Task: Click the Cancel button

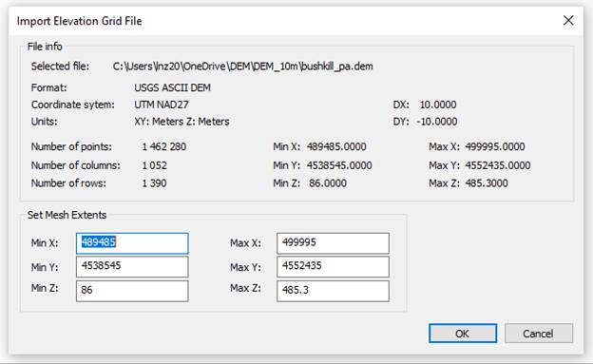Action: [x=539, y=334]
